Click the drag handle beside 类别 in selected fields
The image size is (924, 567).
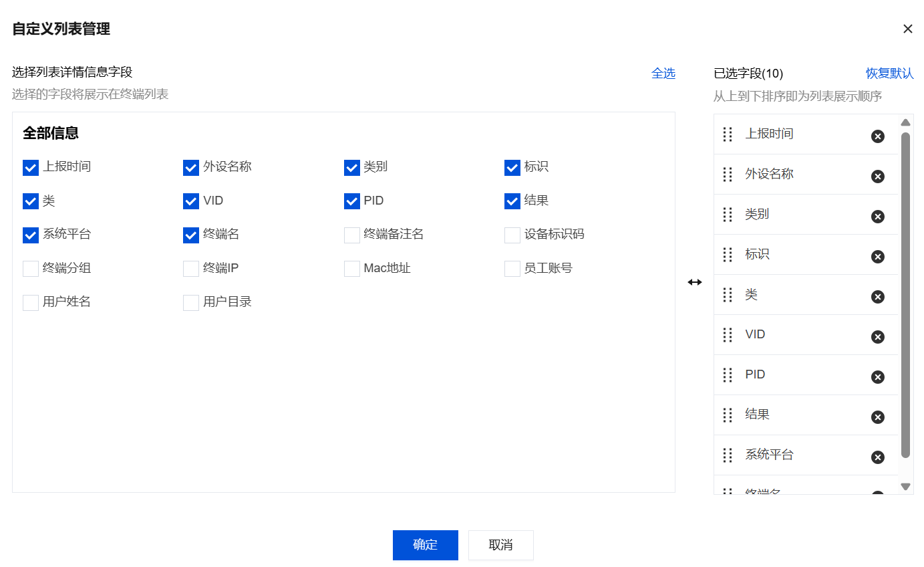click(x=728, y=215)
